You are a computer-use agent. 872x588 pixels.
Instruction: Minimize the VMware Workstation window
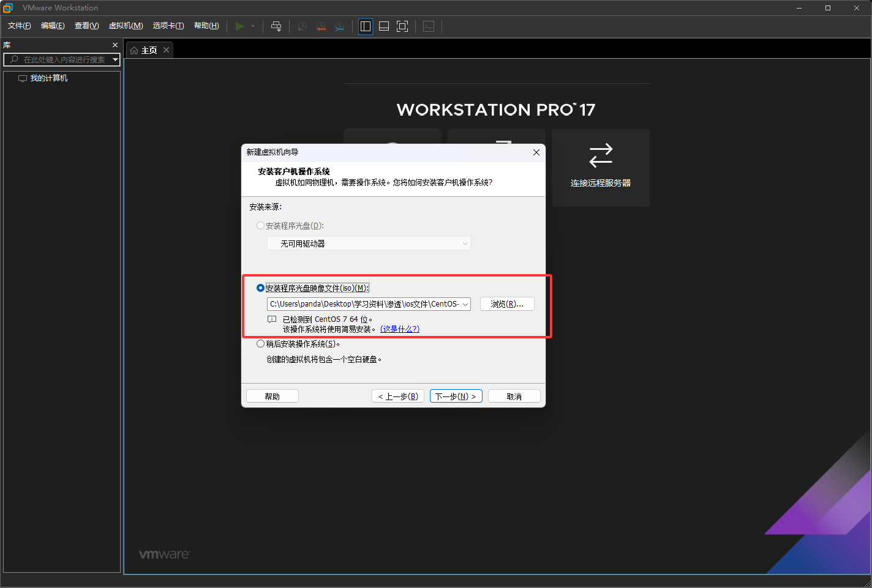pyautogui.click(x=799, y=8)
